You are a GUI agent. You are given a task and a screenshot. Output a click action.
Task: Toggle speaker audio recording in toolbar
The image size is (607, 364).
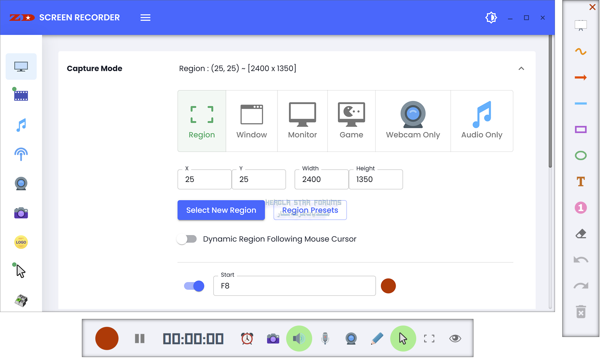click(x=299, y=339)
